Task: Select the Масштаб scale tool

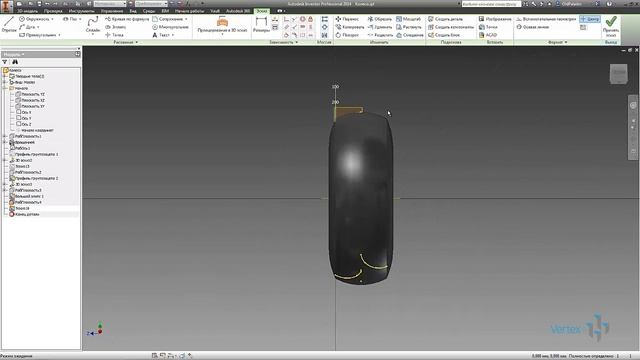Action: pyautogui.click(x=408, y=19)
